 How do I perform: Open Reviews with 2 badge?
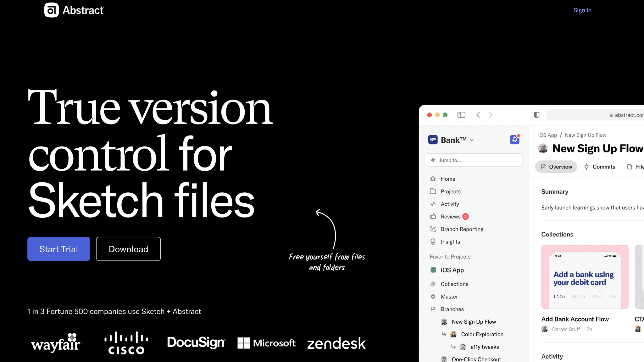click(451, 217)
